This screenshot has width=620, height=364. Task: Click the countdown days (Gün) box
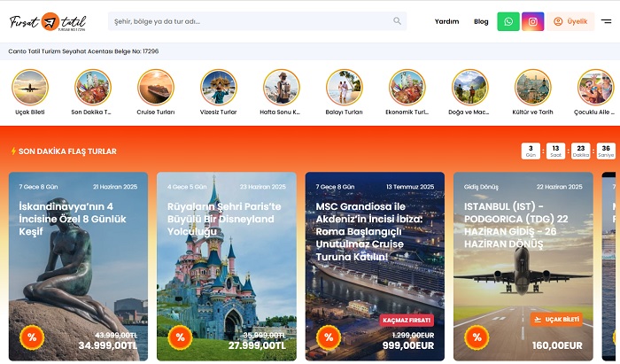point(531,151)
